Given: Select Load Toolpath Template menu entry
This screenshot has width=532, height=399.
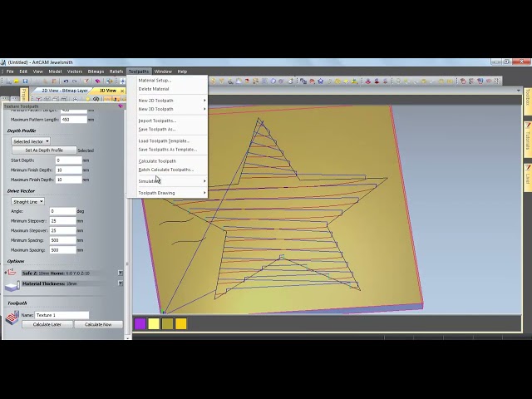Looking at the screenshot, I should coord(164,140).
